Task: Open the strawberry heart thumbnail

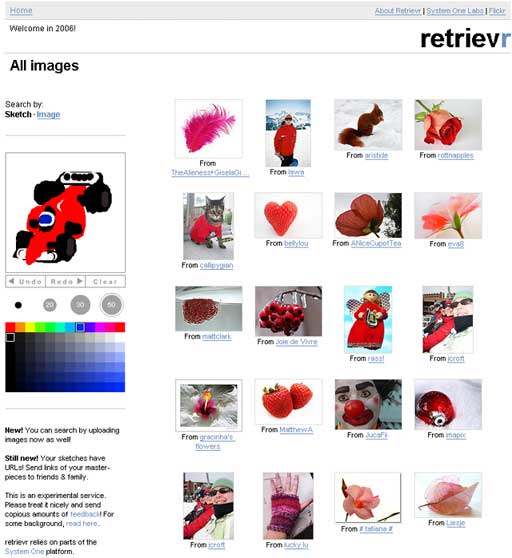Action: pyautogui.click(x=288, y=215)
